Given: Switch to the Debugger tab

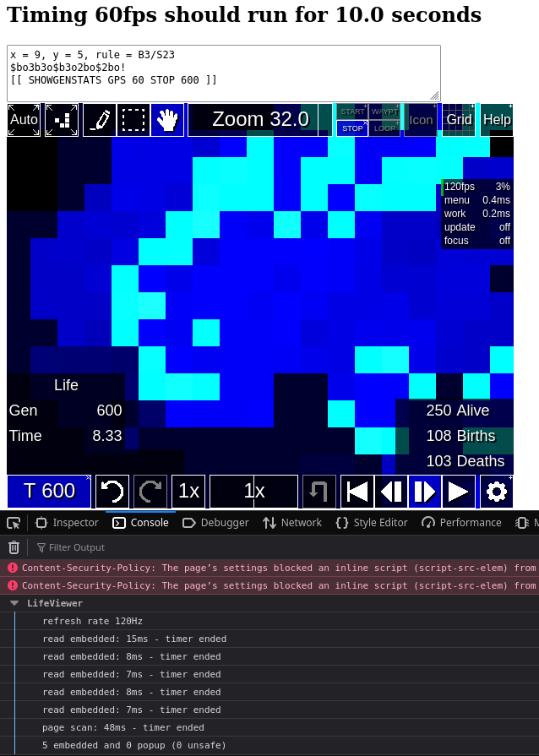Looking at the screenshot, I should 215,523.
